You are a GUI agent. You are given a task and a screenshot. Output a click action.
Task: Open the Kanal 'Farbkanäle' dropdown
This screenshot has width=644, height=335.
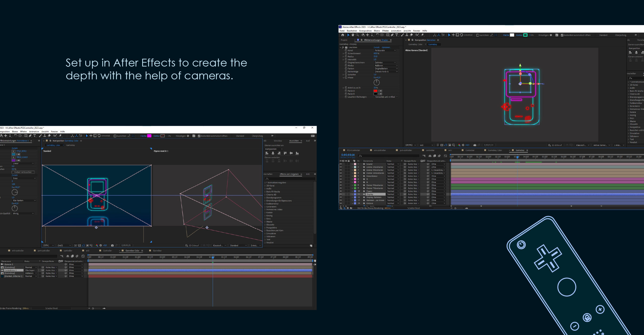tap(385, 51)
